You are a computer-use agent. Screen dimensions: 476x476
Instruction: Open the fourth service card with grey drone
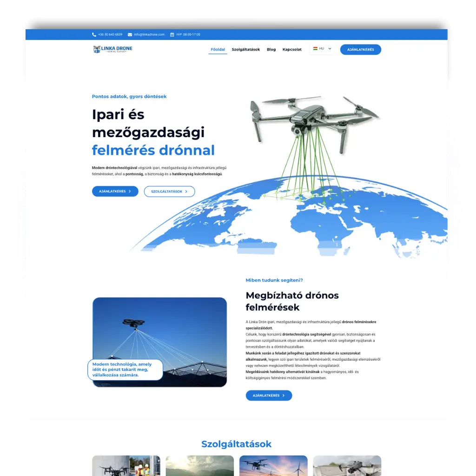347,466
